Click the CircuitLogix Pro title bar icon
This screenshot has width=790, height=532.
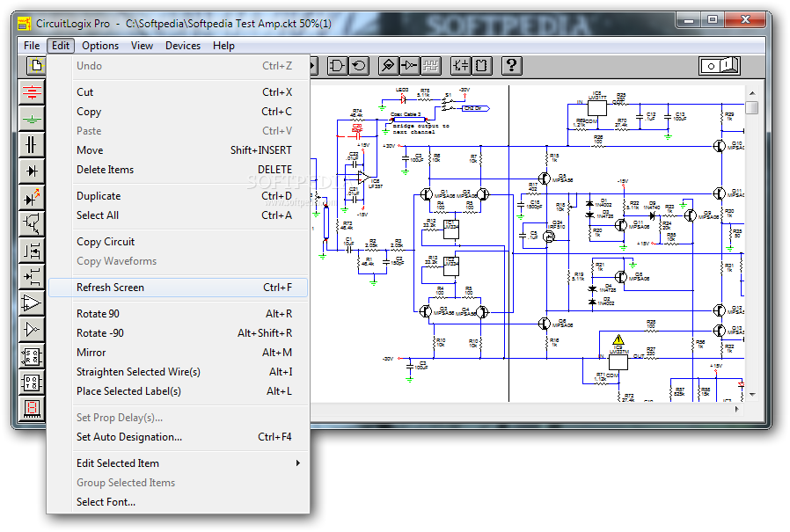(x=24, y=24)
